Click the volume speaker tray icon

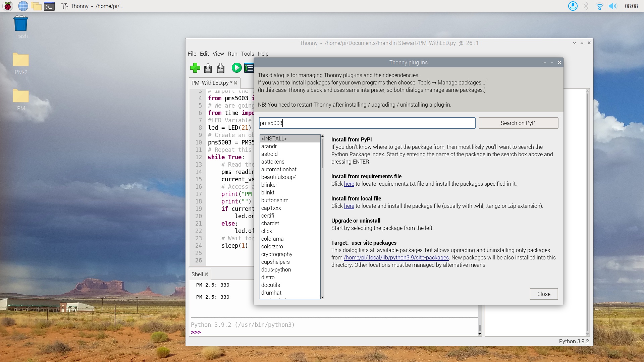coord(612,6)
